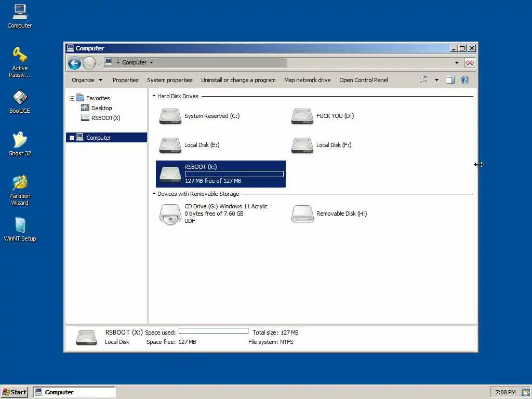Screen dimensions: 532x399
Task: Collapse Devices with Removable Storage group
Action: tap(154, 194)
